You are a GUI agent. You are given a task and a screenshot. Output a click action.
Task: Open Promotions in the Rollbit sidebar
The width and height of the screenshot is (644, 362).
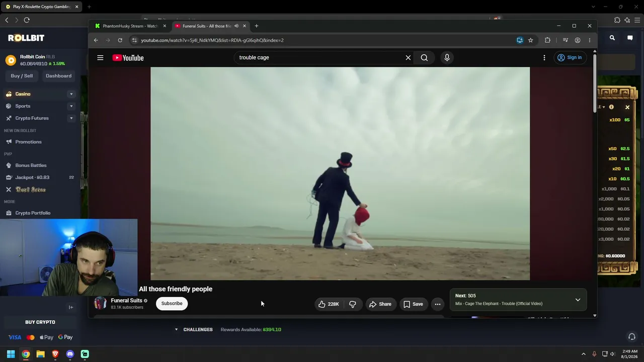tap(28, 142)
